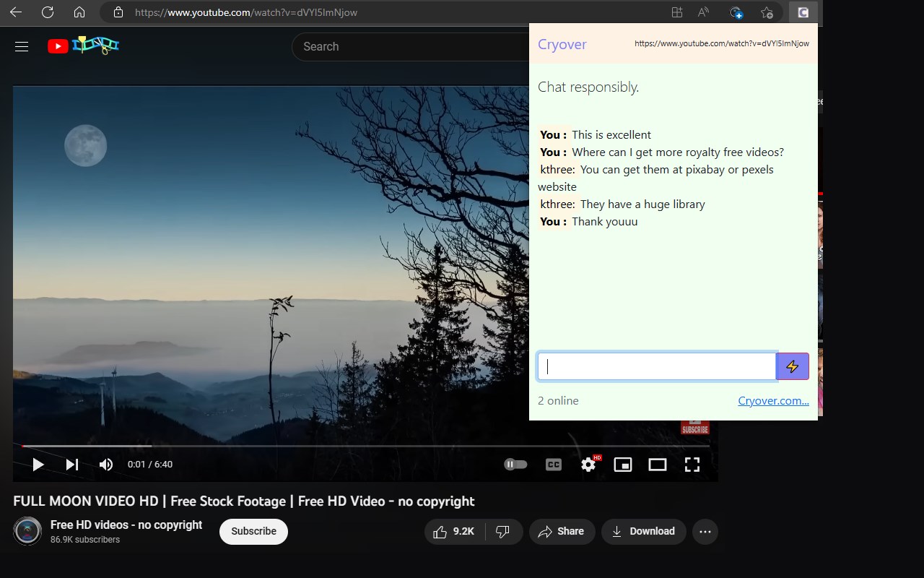Image resolution: width=924 pixels, height=578 pixels.
Task: Subscribe to the channel
Action: tap(253, 532)
